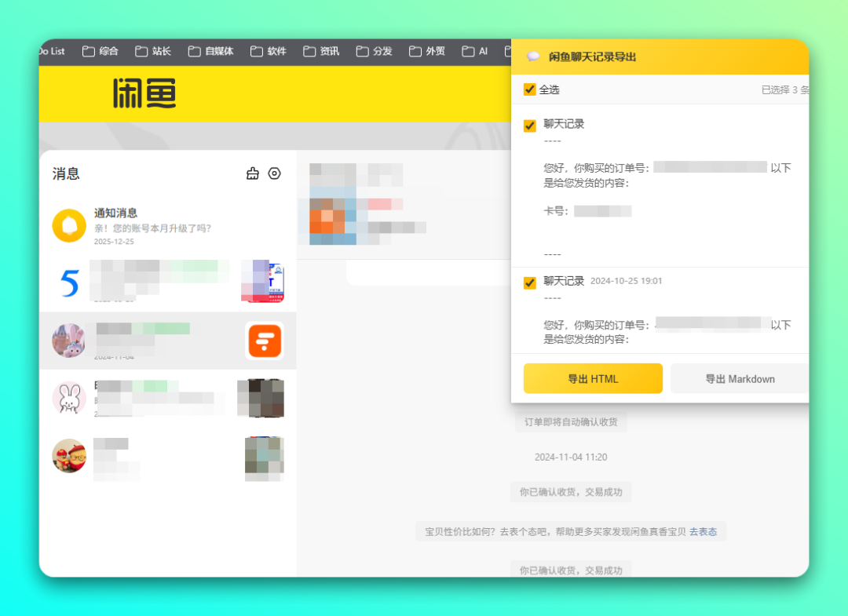Viewport: 848px width, 616px height.
Task: Select the white rabbit avatar conversation
Action: tap(69, 398)
